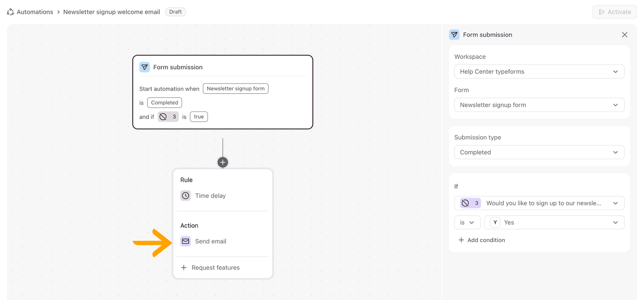
Task: Click the Form submission icon in the trigger node
Action: [x=144, y=67]
